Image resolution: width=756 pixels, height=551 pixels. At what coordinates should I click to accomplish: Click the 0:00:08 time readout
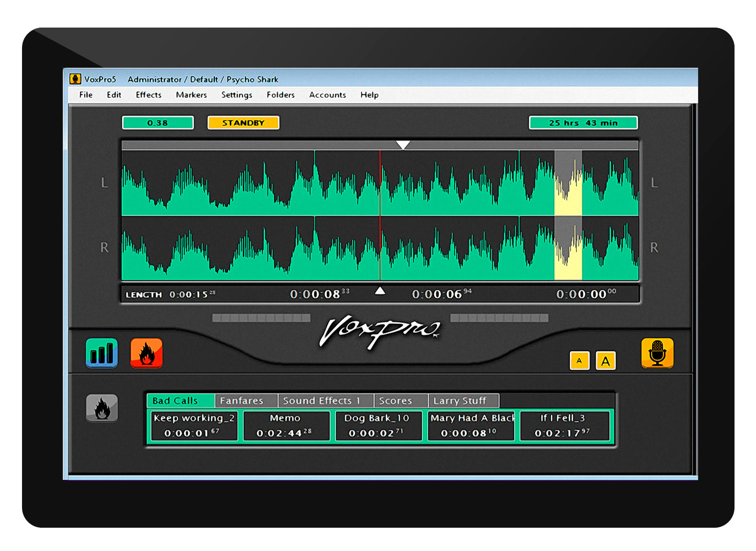(320, 294)
